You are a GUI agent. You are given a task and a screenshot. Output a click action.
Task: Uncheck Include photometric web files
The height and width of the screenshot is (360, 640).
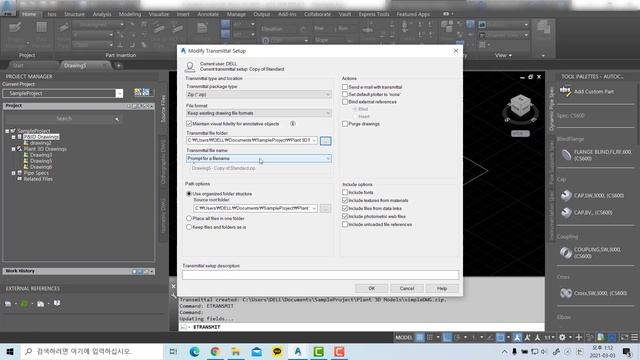(x=345, y=216)
